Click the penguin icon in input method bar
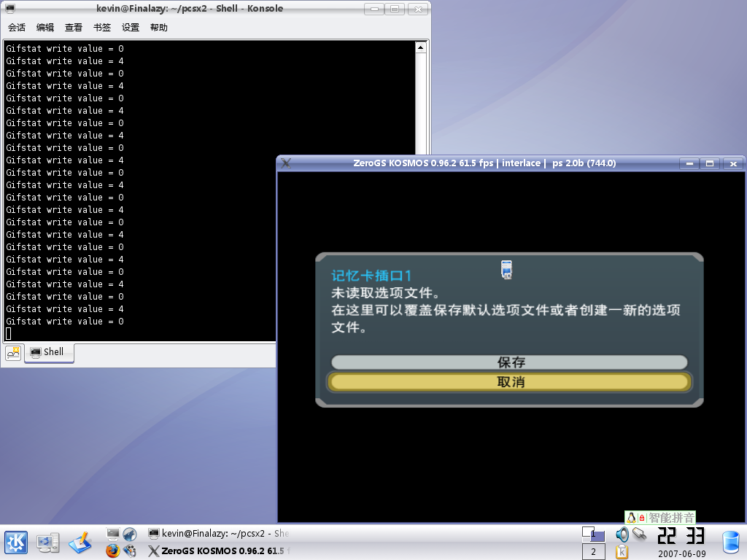747x560 pixels. tap(631, 518)
